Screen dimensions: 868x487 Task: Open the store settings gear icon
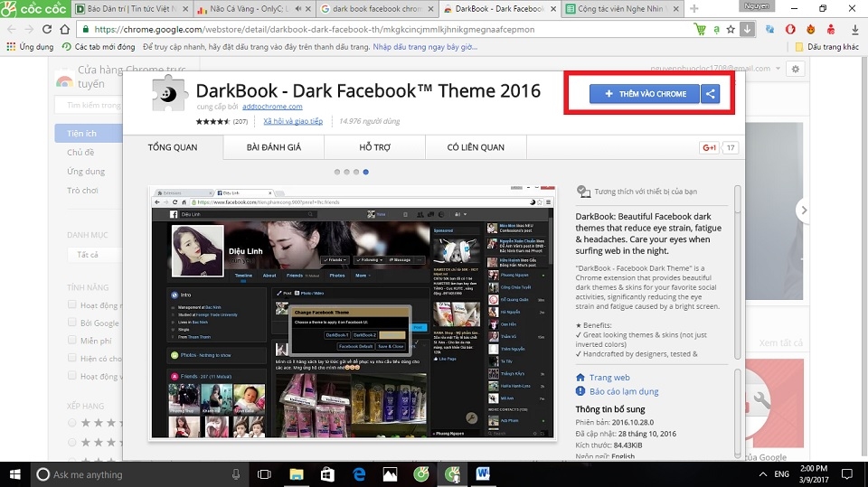pyautogui.click(x=796, y=70)
